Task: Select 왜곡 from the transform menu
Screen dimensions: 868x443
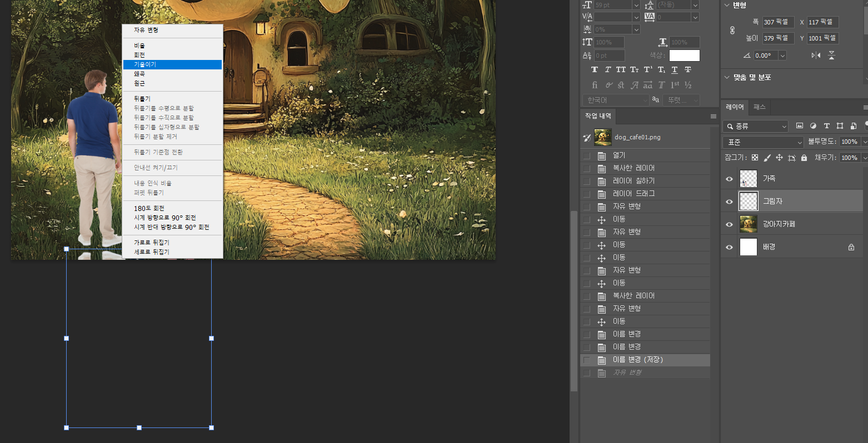Action: coord(139,74)
